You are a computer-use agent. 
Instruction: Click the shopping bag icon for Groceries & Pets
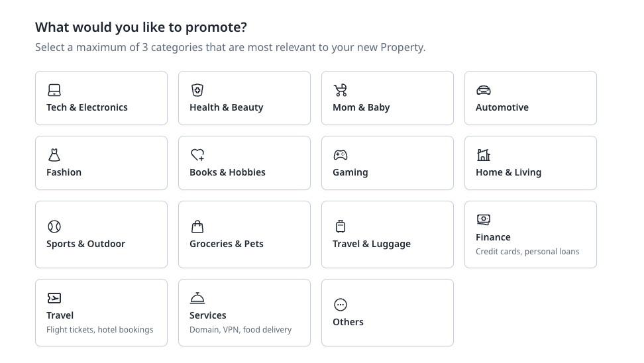[197, 227]
